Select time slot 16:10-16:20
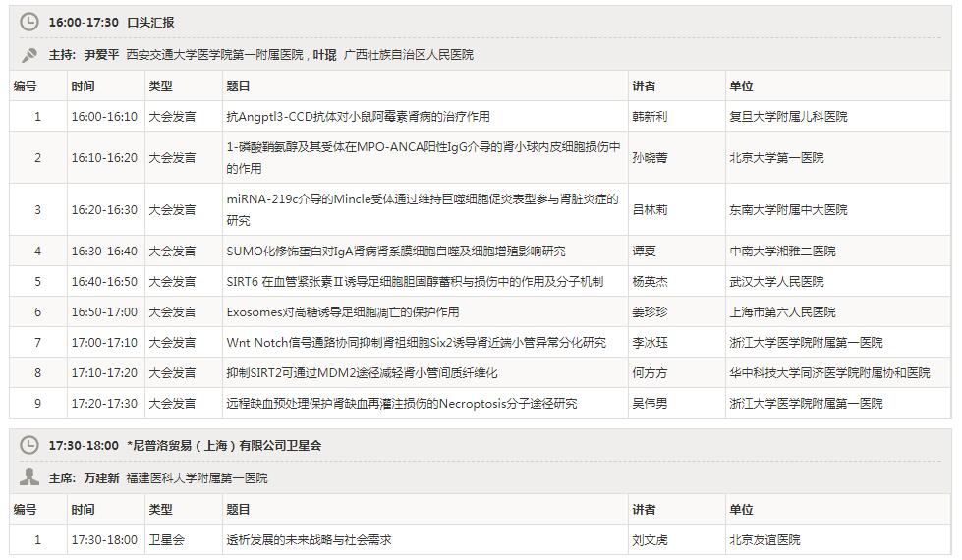Image resolution: width=962 pixels, height=560 pixels. (x=104, y=157)
